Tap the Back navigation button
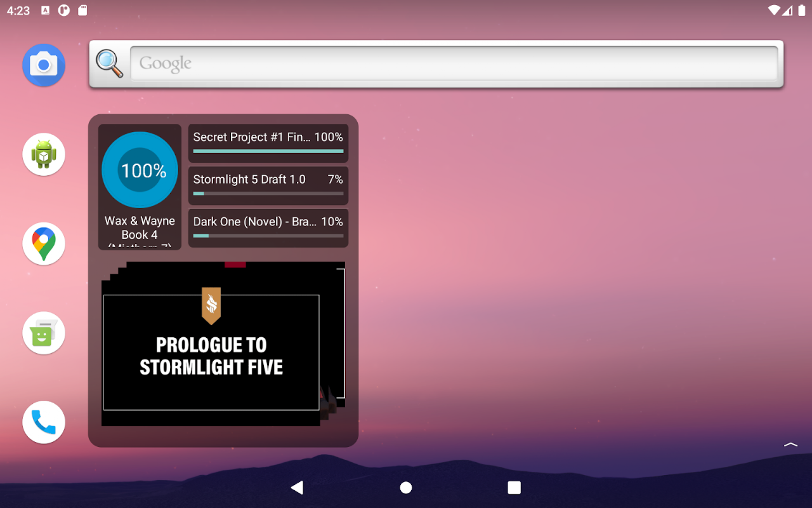The image size is (812, 508). (297, 487)
